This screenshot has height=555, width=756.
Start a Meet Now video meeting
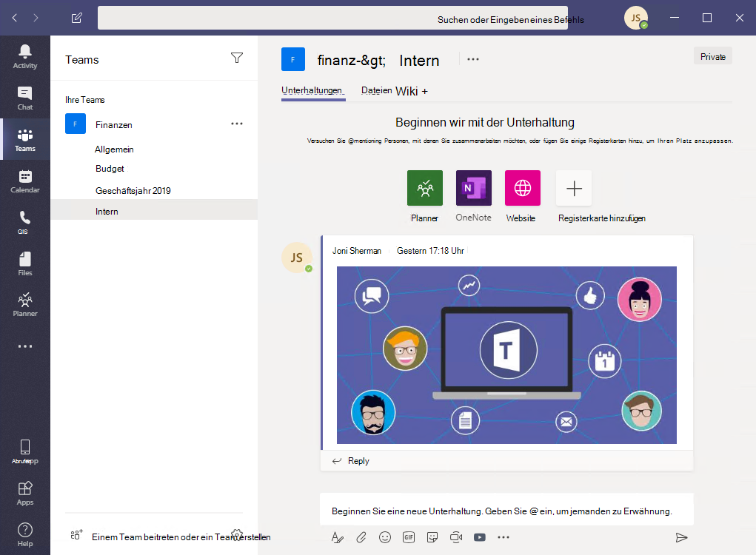click(x=456, y=537)
